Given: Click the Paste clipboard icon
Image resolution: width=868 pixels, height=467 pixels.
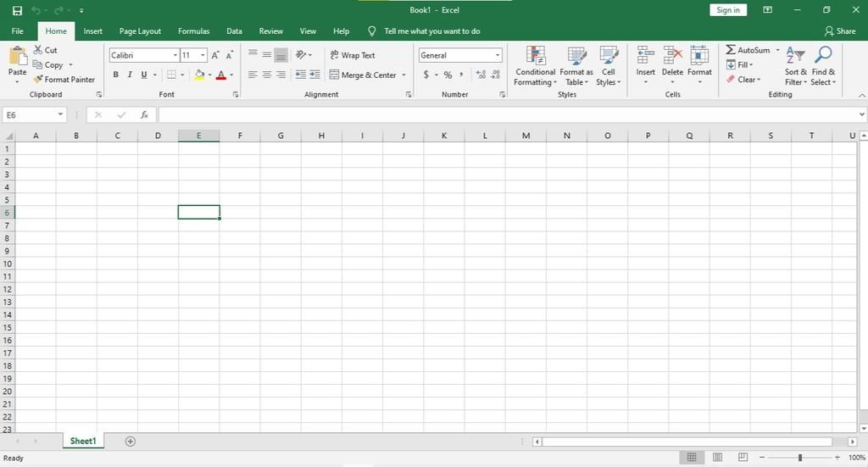Looking at the screenshot, I should (x=18, y=57).
